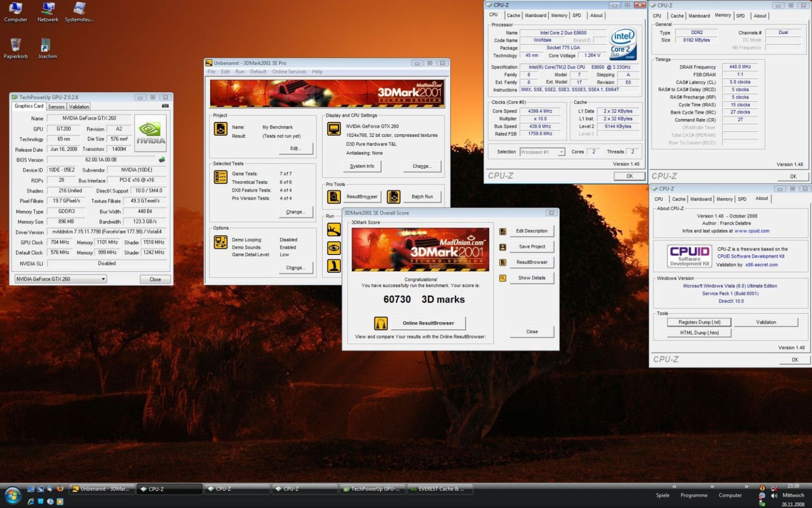This screenshot has width=812, height=508.
Task: Open the Netzwerk desktop icon
Action: tap(48, 12)
